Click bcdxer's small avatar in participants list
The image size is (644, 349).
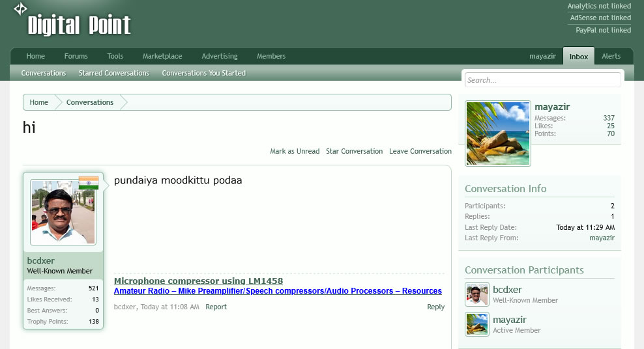[x=477, y=294]
